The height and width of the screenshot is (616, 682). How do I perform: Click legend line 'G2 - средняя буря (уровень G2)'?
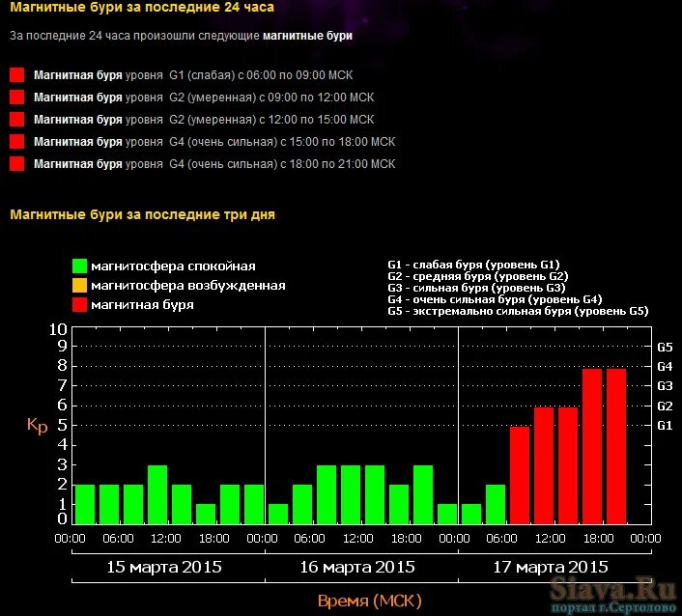point(478,276)
